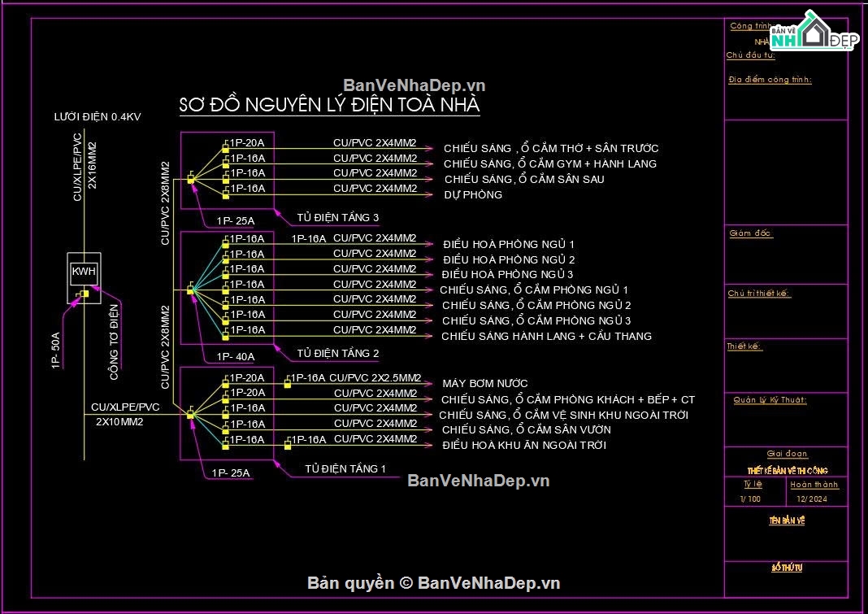Select the main breaker node of Tủ điện tầng 2

pyautogui.click(x=191, y=290)
